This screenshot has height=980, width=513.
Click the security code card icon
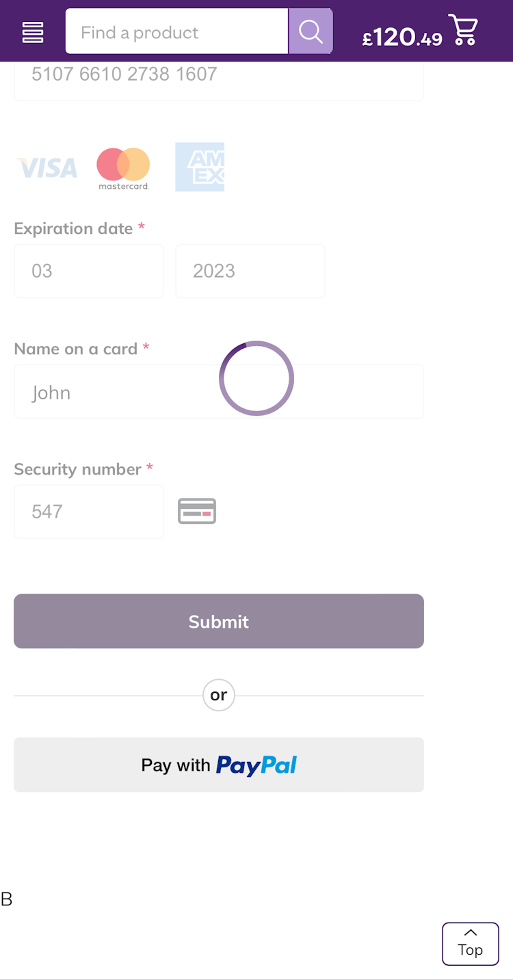coord(197,512)
